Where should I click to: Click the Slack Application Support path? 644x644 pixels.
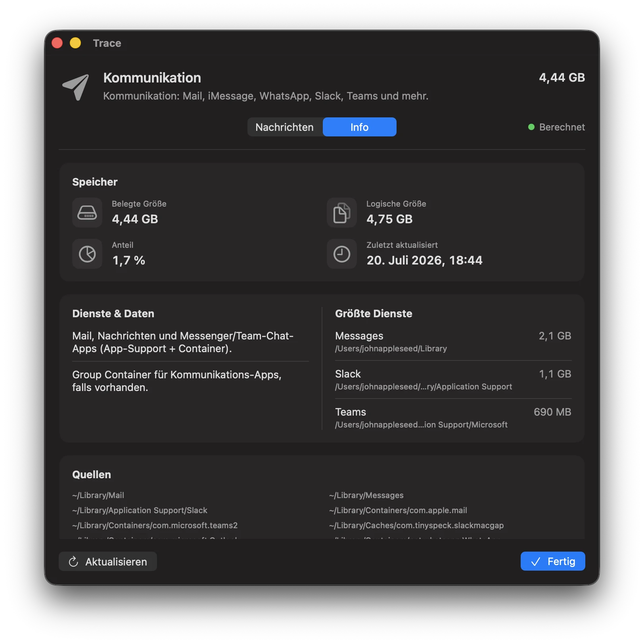tap(424, 387)
